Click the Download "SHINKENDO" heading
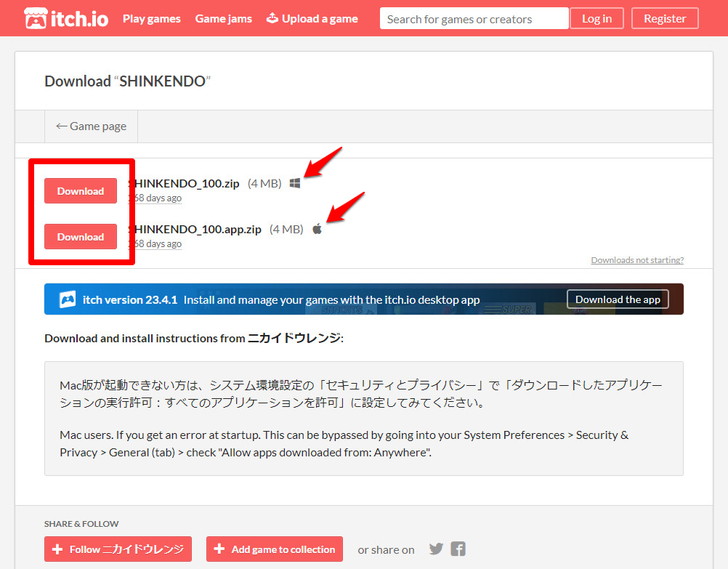This screenshot has height=569, width=728. click(128, 81)
